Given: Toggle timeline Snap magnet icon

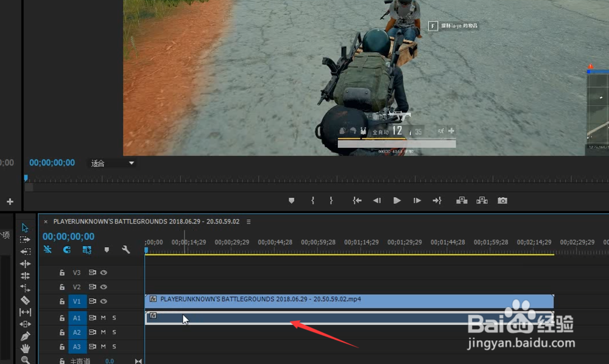Looking at the screenshot, I should tap(67, 250).
